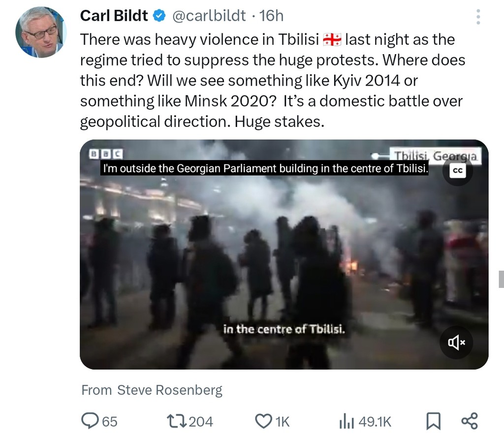Share the tweet via share icon
The height and width of the screenshot is (438, 504).
click(x=469, y=421)
